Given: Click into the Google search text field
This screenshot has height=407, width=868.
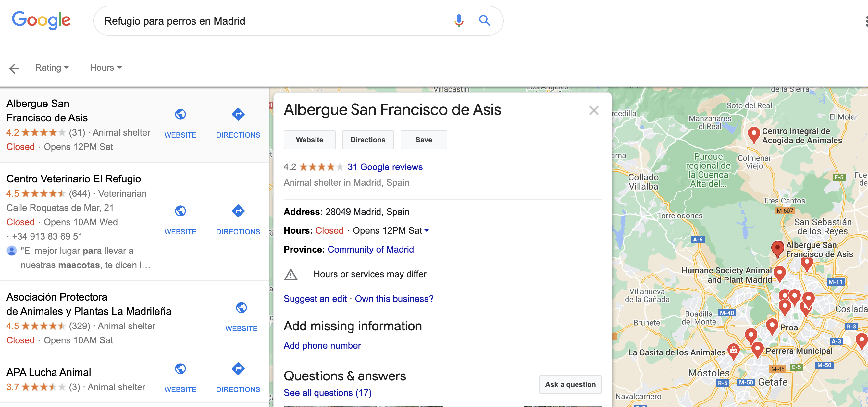Looking at the screenshot, I should point(269,21).
